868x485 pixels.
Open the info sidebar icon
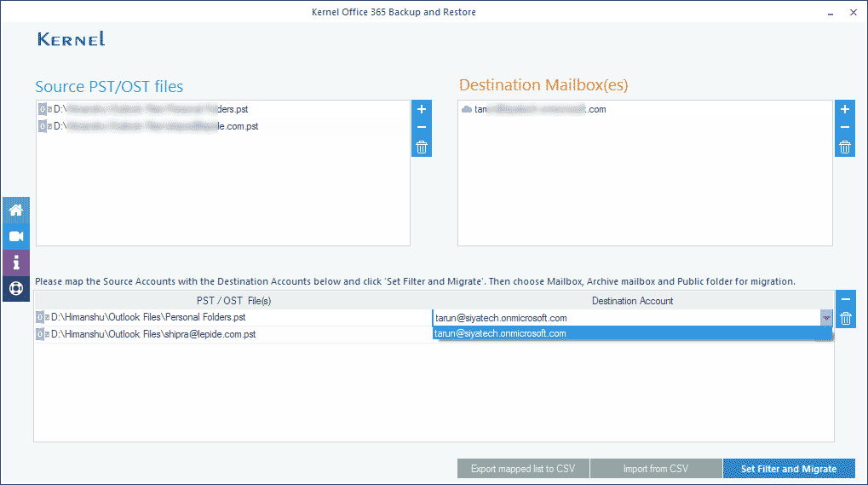pyautogui.click(x=16, y=263)
